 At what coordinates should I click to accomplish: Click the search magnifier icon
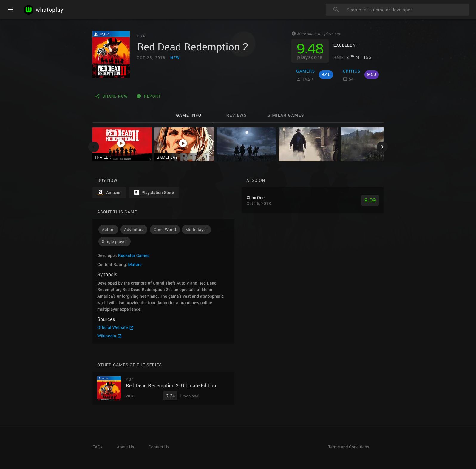[x=336, y=10]
